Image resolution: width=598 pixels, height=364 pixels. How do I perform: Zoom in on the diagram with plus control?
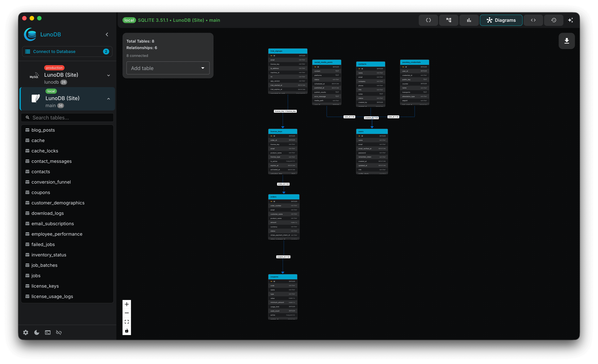127,304
